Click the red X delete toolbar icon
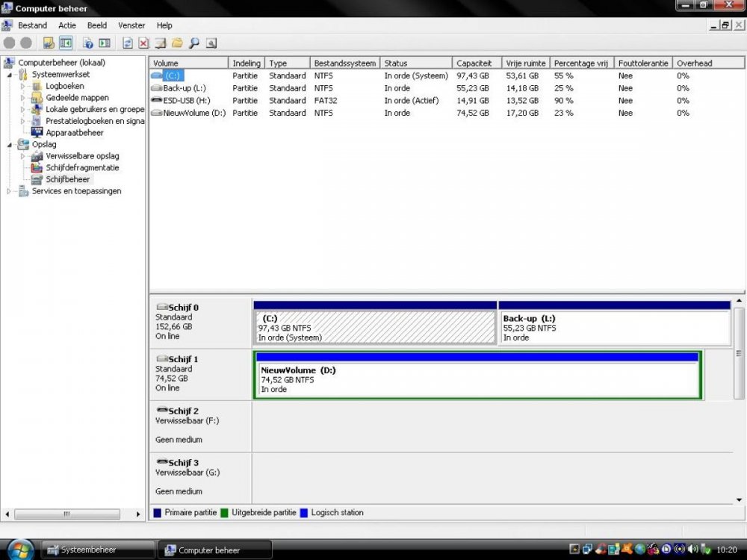Viewport: 747px width, 560px height. tap(143, 43)
